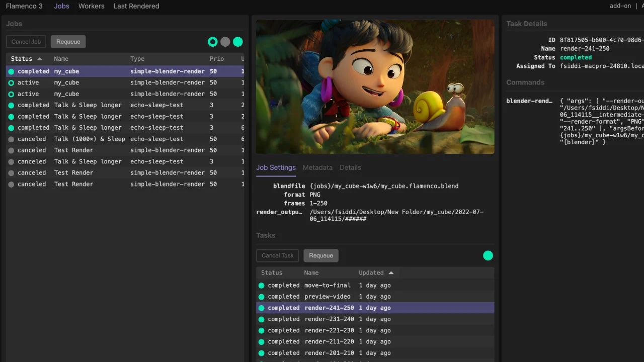Click the status dot of move-to-final task

261,286
